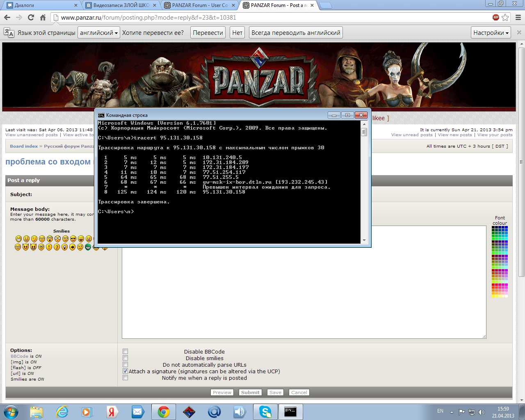The height and width of the screenshot is (420, 525).
Task: Open the Chrome menu hamburger icon
Action: tap(518, 18)
